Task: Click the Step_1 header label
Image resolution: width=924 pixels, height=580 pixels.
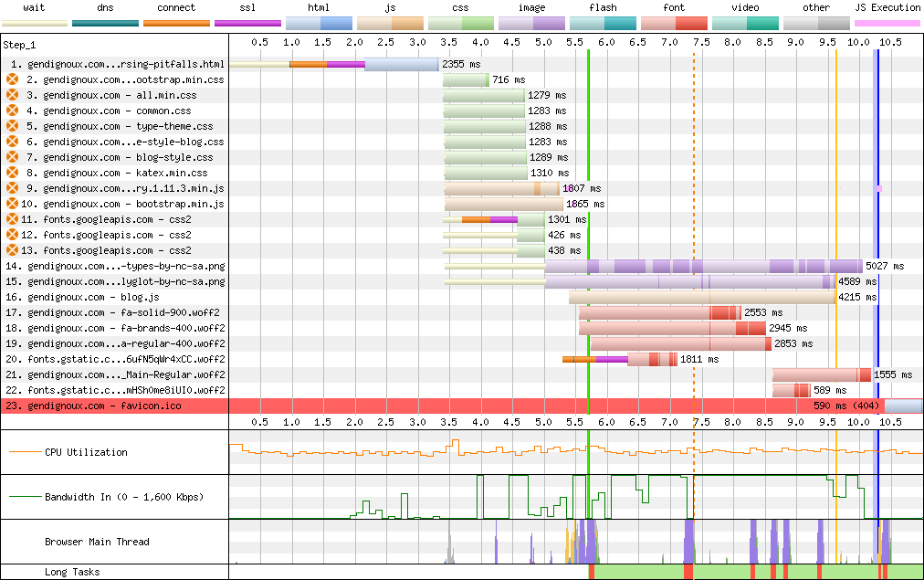Action: tap(22, 44)
